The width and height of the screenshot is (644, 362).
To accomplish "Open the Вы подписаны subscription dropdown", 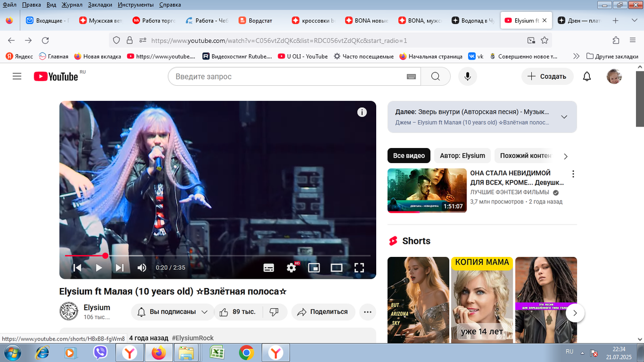I will [172, 312].
